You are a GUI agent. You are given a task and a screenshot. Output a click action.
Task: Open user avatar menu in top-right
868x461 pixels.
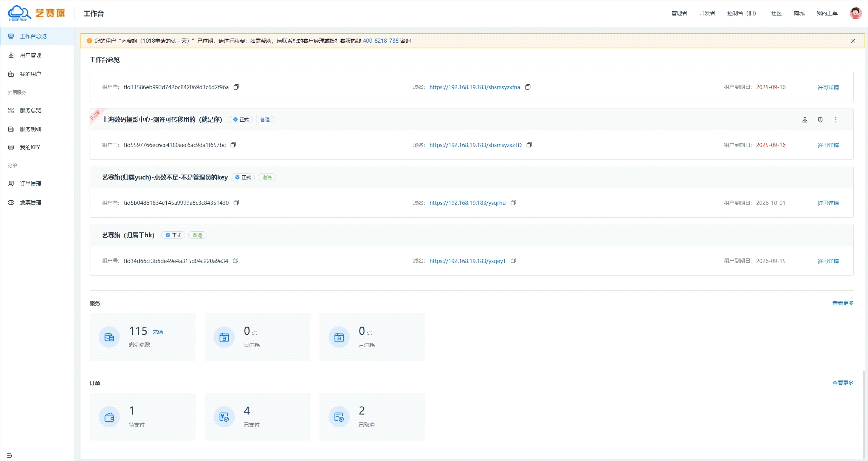pyautogui.click(x=856, y=13)
